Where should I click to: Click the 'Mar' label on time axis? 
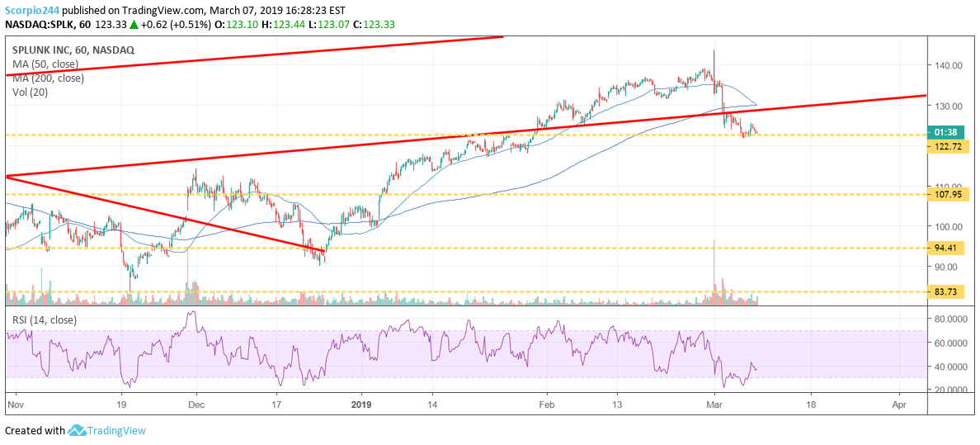(x=714, y=405)
